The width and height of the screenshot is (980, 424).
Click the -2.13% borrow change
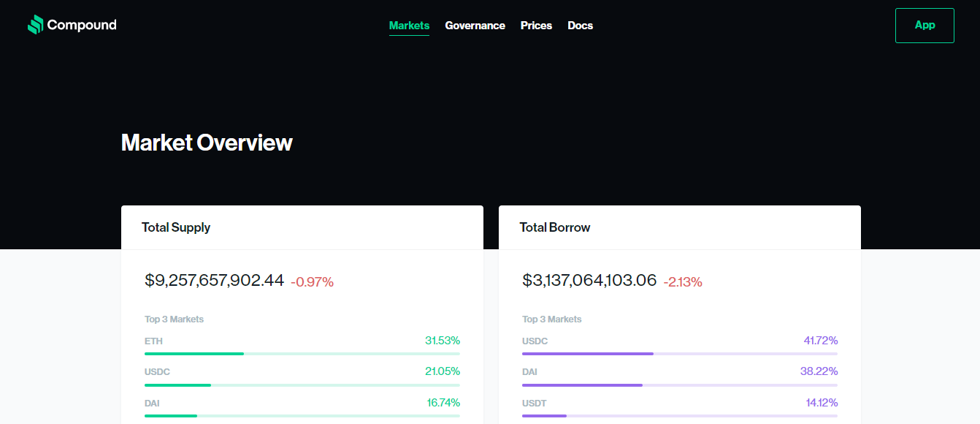pos(683,281)
